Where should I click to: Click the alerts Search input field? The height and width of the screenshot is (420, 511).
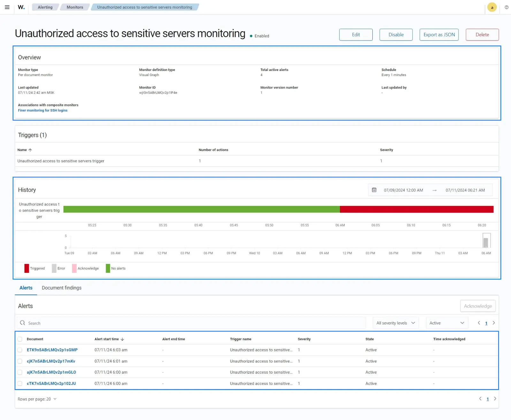(x=191, y=323)
